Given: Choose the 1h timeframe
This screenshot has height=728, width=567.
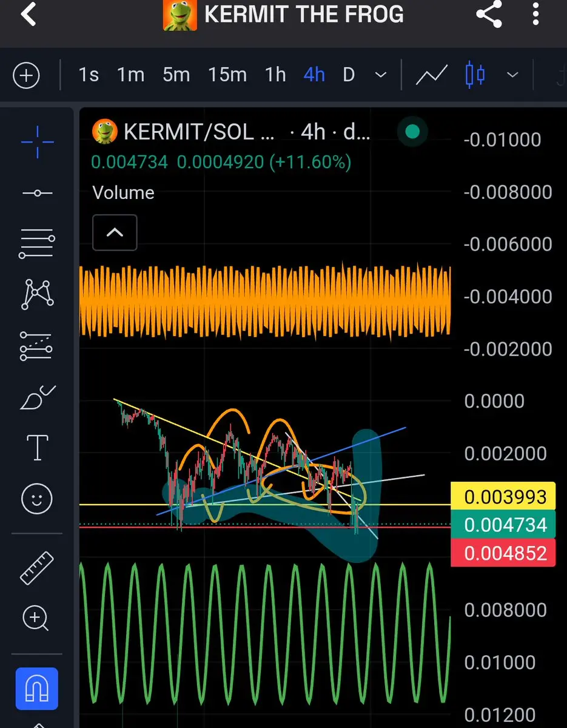Looking at the screenshot, I should (275, 75).
